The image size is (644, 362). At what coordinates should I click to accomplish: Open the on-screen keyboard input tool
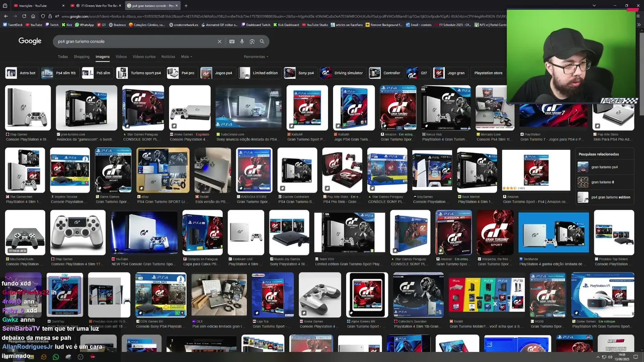(232, 41)
